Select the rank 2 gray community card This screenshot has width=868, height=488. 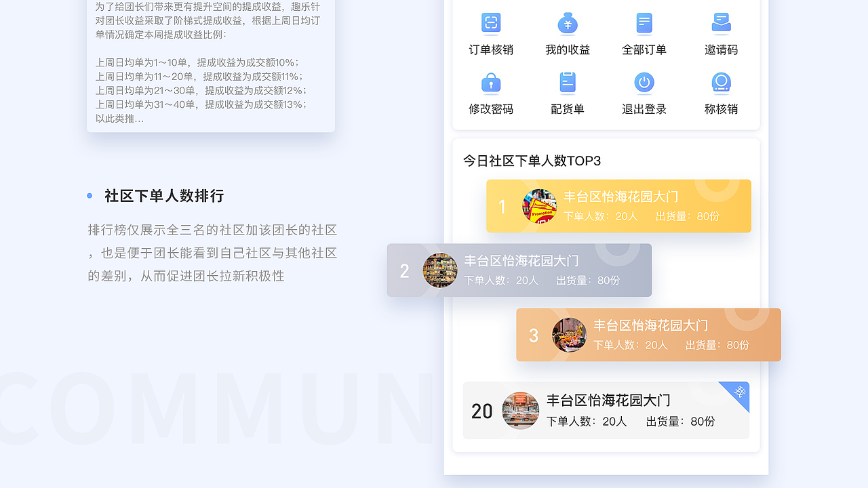click(x=519, y=270)
